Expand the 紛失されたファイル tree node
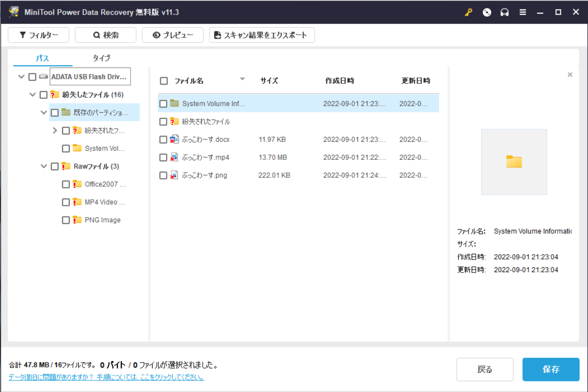This screenshot has height=392, width=588. (55, 131)
